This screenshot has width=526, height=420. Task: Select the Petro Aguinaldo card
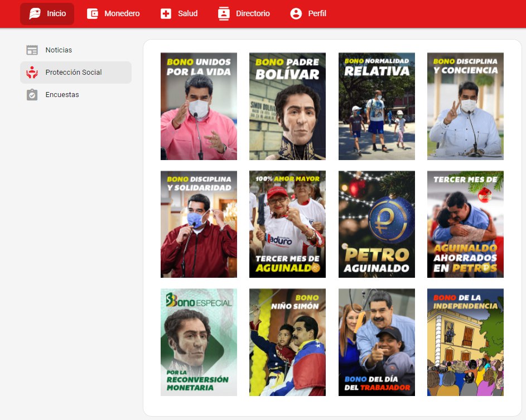(x=377, y=224)
